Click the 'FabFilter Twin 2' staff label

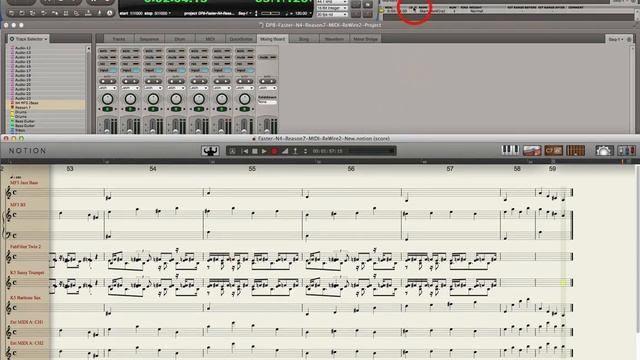click(25, 247)
